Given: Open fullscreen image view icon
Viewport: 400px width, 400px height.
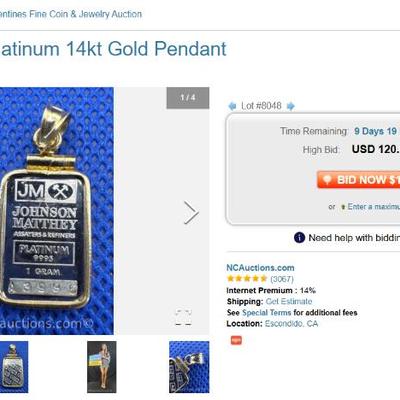Looking at the screenshot, I should (x=184, y=317).
